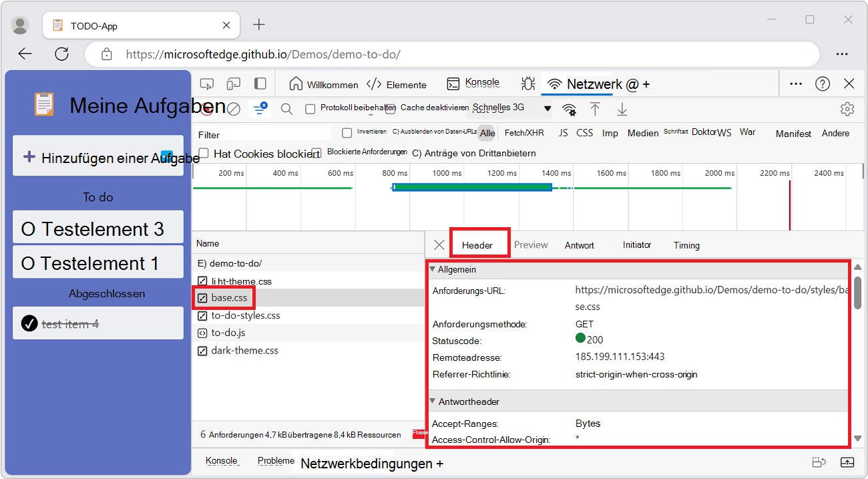Open the Preview details tab

[x=531, y=245]
